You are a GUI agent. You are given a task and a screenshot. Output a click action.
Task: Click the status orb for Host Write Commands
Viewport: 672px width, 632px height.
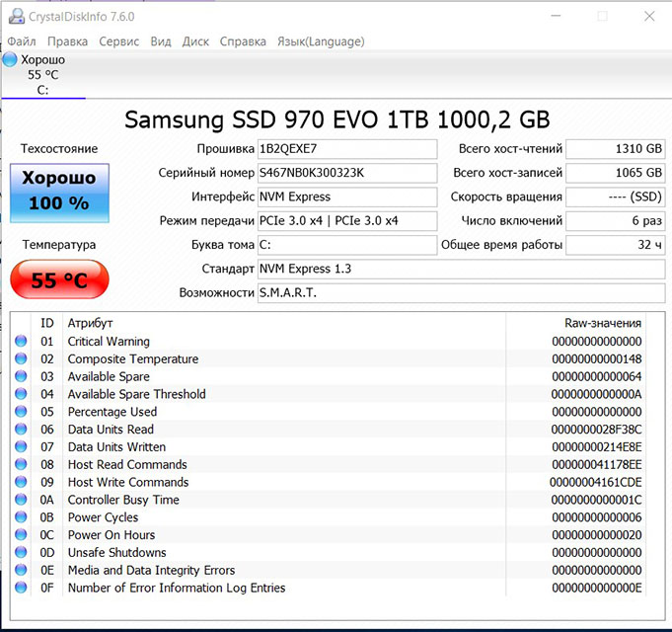(x=21, y=482)
